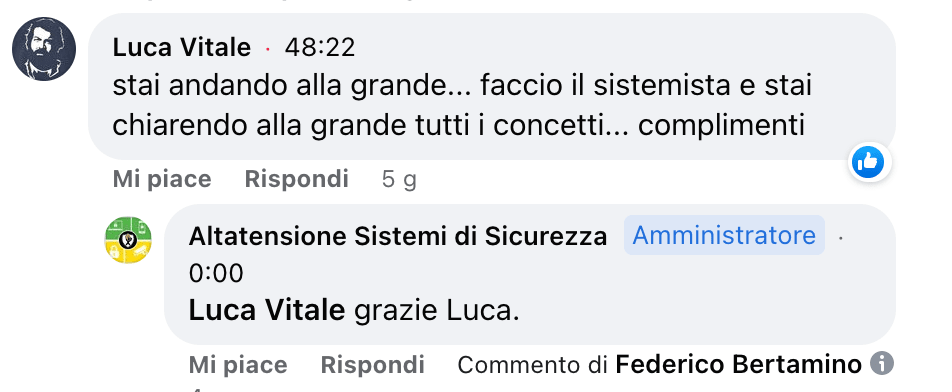
Task: Open the Altatensione Sistemi di Sicurezza page name
Action: tap(398, 236)
